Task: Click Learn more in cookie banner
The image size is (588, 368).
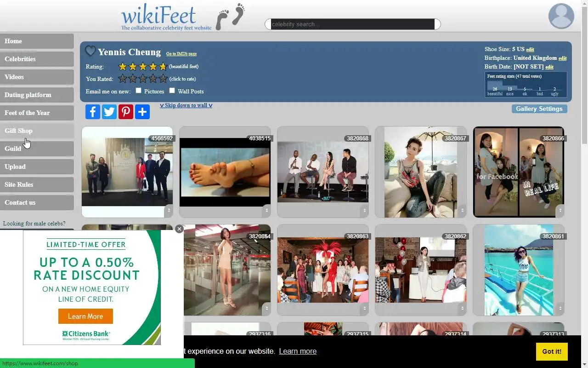Action: click(x=298, y=351)
